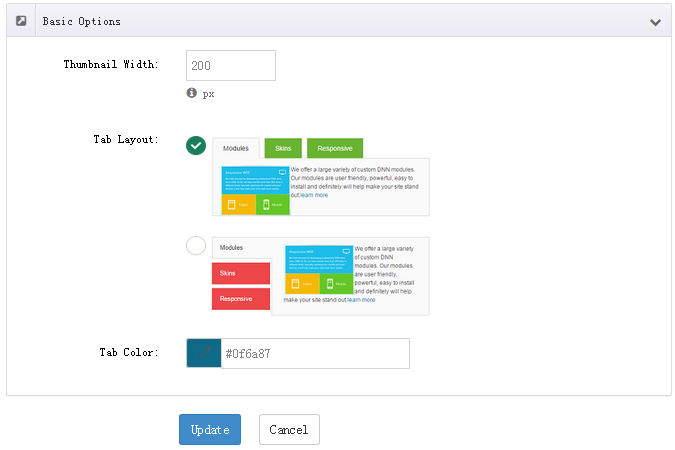Click the Update button
The width and height of the screenshot is (675, 450).
coord(210,429)
